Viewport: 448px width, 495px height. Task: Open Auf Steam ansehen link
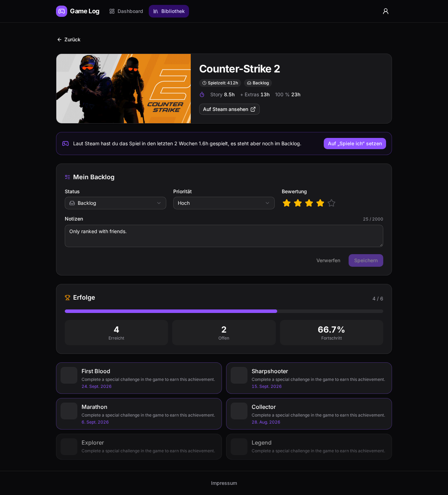[x=229, y=109]
